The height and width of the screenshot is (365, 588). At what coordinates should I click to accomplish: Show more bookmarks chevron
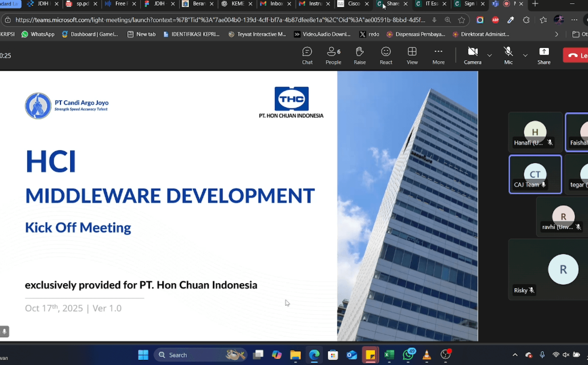557,34
